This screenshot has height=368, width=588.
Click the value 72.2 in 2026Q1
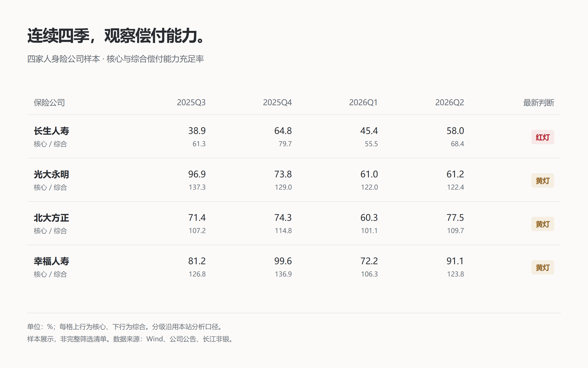click(x=369, y=261)
